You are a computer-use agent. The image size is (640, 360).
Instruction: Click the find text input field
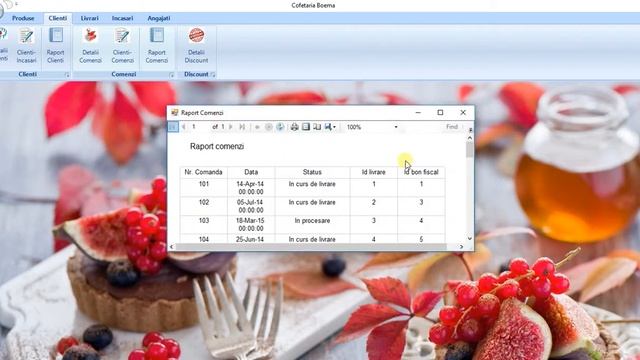point(422,127)
